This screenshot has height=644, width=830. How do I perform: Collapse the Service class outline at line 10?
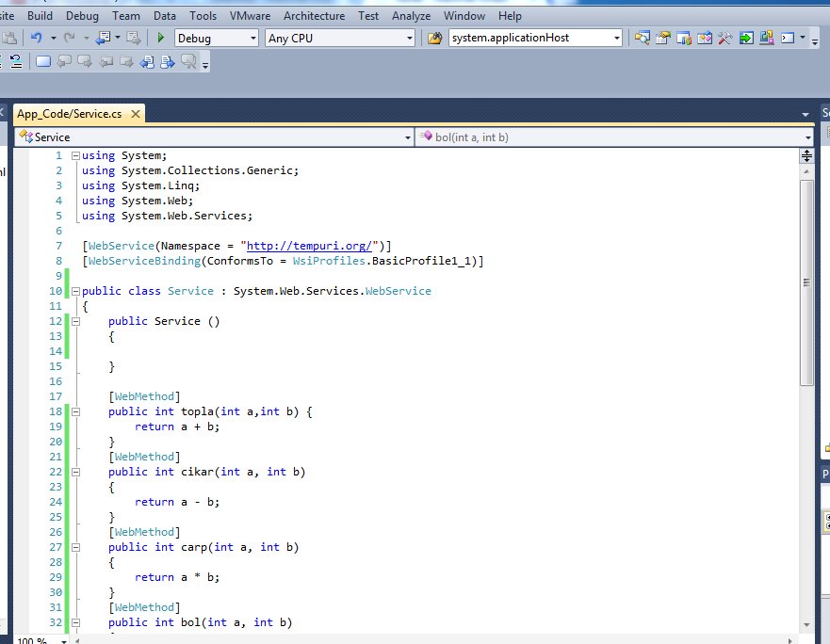coord(75,291)
